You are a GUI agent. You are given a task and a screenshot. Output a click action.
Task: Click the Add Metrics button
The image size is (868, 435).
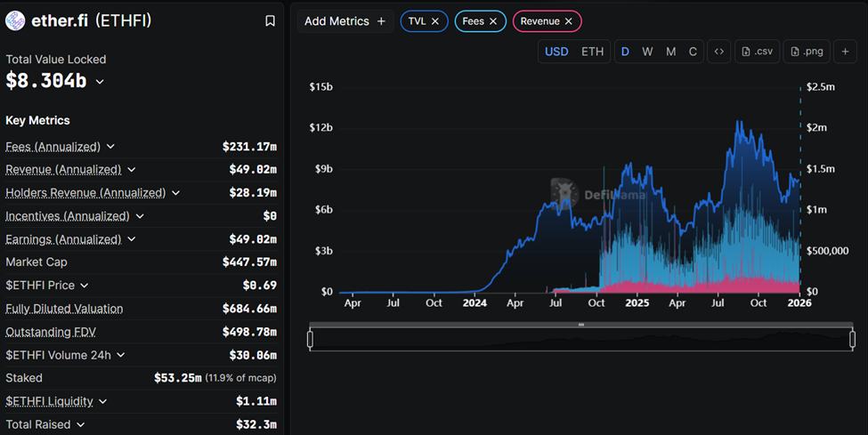point(345,21)
